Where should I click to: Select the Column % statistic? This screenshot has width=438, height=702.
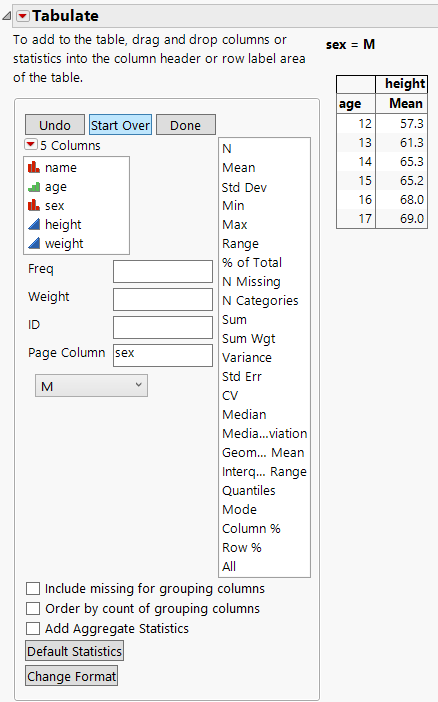click(x=251, y=528)
